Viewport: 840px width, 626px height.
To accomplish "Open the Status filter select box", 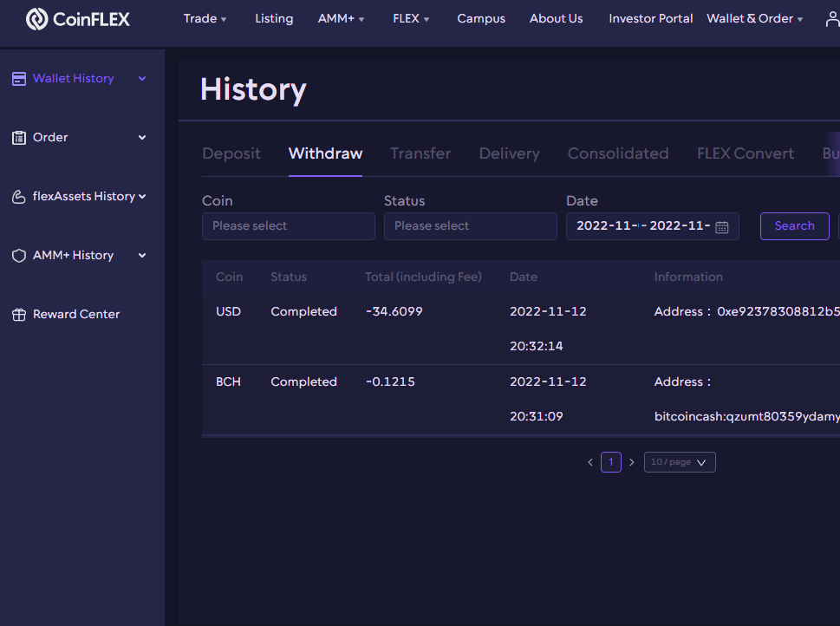I will tap(471, 226).
